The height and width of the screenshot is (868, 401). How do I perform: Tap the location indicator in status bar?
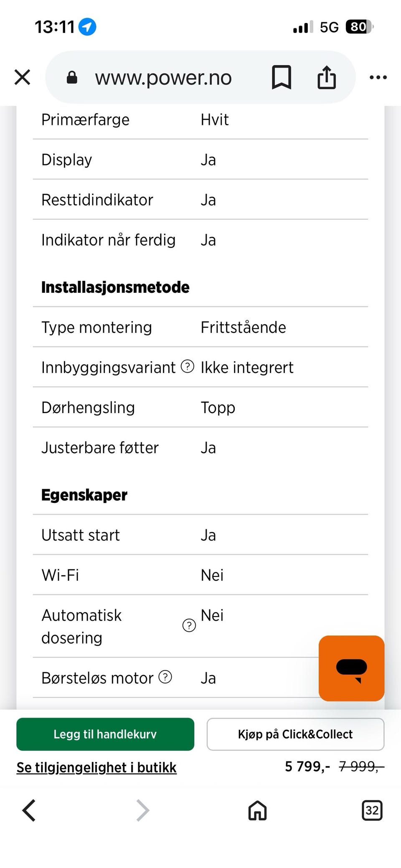[87, 27]
